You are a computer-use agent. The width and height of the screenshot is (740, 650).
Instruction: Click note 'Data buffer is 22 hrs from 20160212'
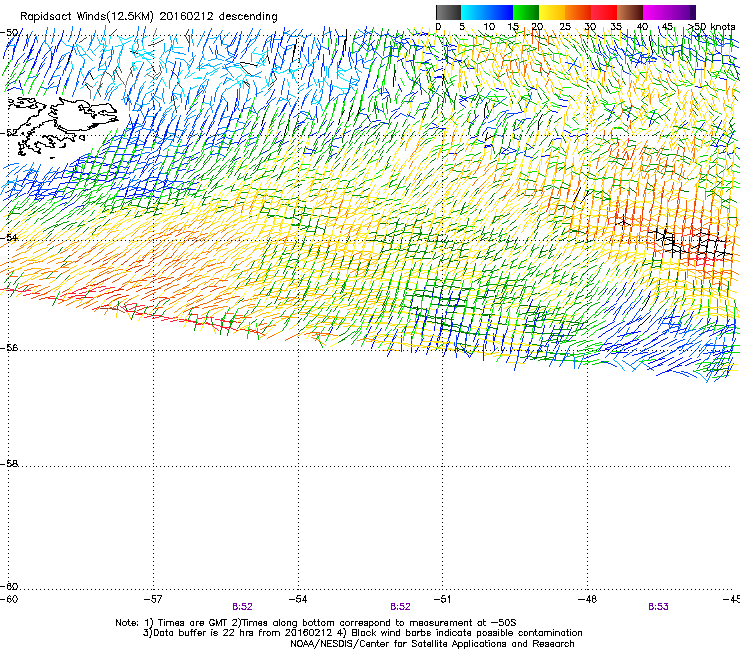point(237,633)
